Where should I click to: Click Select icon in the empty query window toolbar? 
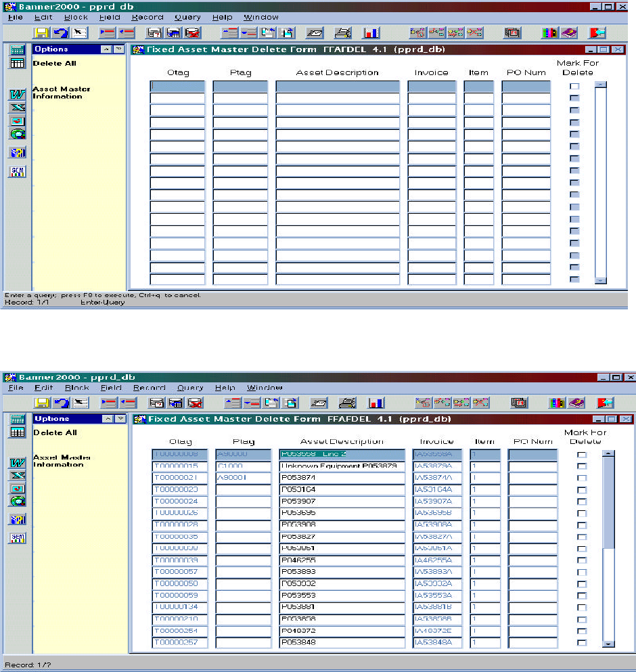click(80, 33)
